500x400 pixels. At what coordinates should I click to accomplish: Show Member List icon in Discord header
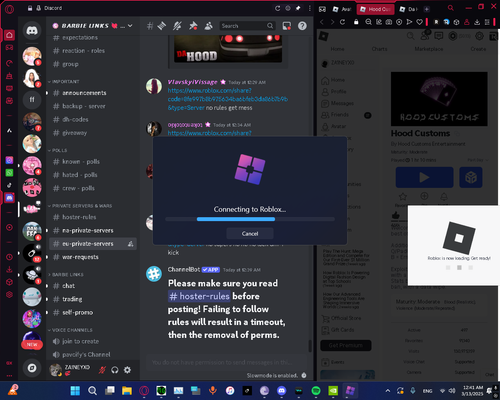click(x=209, y=26)
